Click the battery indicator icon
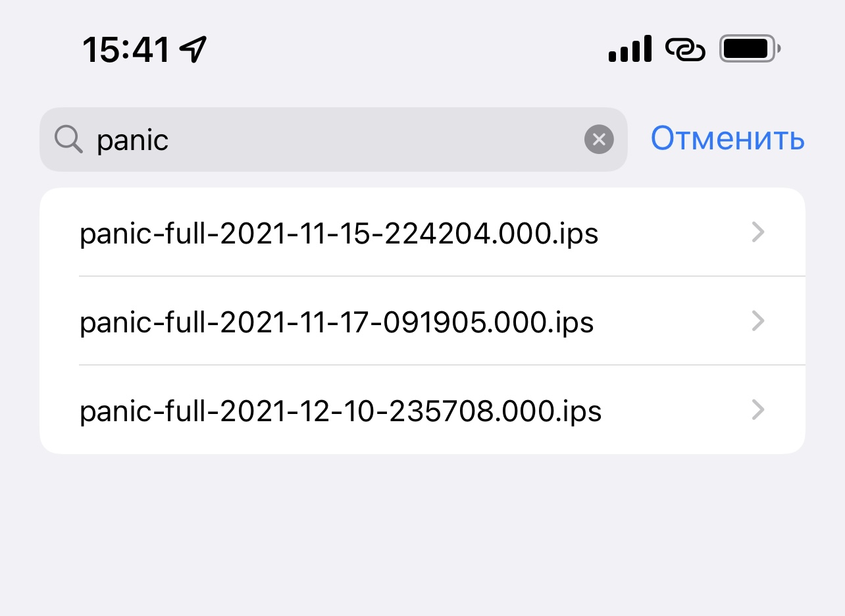Image resolution: width=845 pixels, height=616 pixels. (750, 49)
